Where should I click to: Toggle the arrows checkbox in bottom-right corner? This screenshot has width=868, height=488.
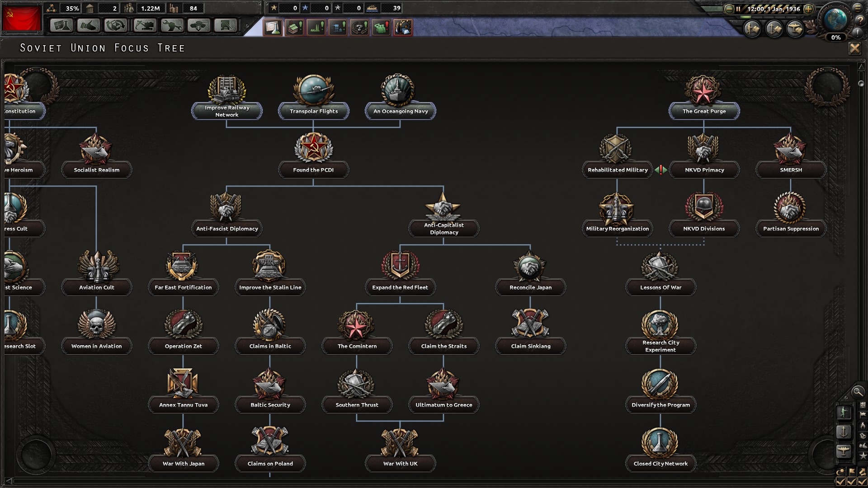click(862, 482)
